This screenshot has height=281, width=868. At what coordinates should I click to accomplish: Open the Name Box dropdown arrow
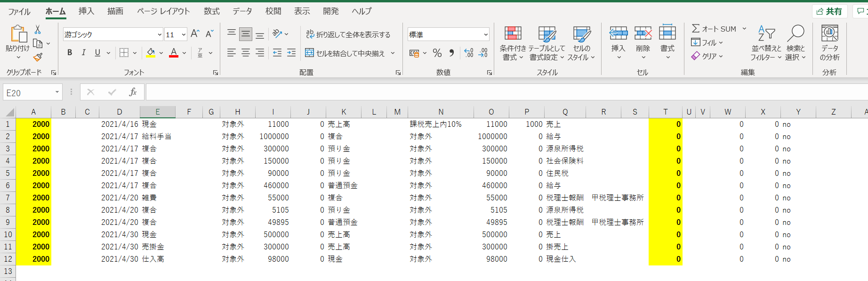(x=57, y=92)
